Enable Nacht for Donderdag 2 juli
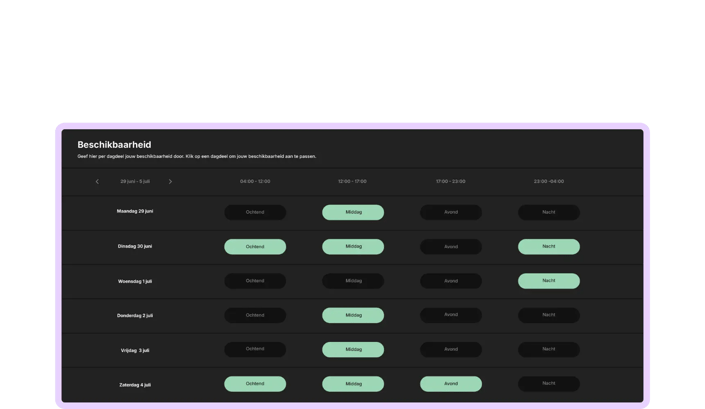 click(x=549, y=315)
